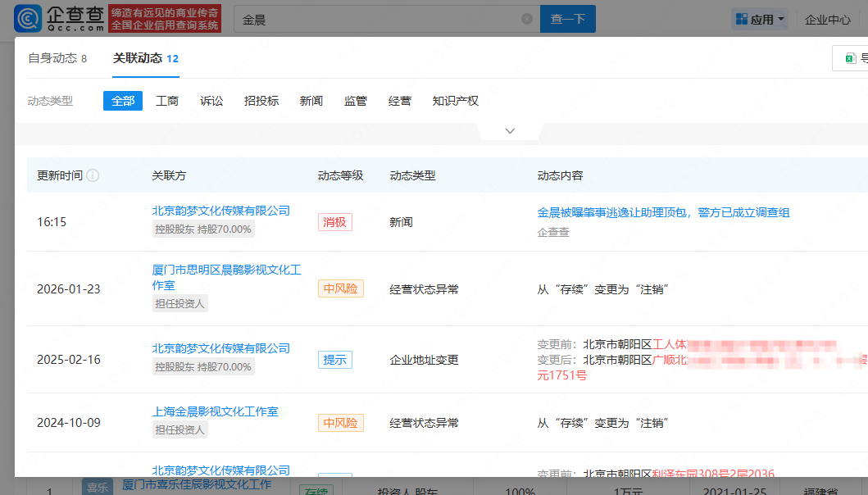Open the 金晨被曝肇事逃逸 news link
Screen dimensions: 868x495
click(663, 212)
